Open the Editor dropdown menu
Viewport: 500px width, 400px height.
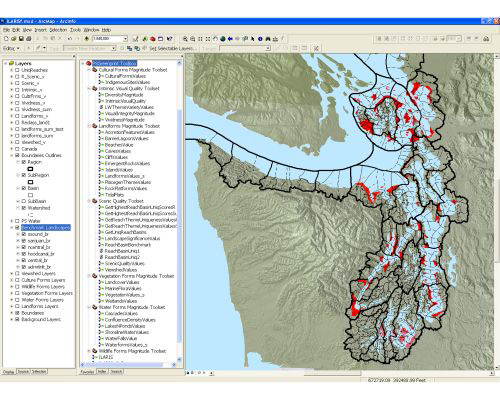[x=11, y=48]
